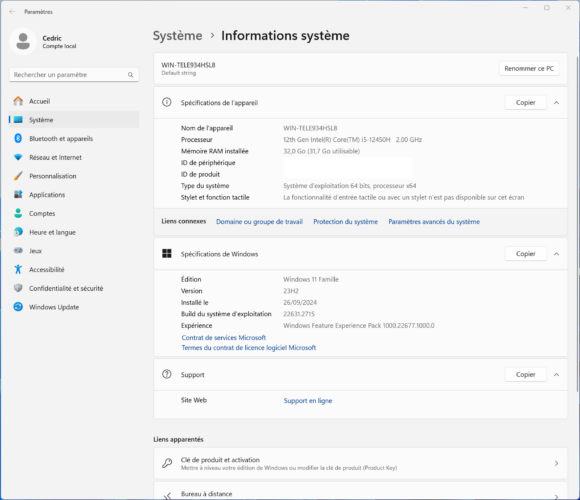Viewport: 580px width, 500px height.
Task: Click the back arrow in title bar
Action: 12,11
